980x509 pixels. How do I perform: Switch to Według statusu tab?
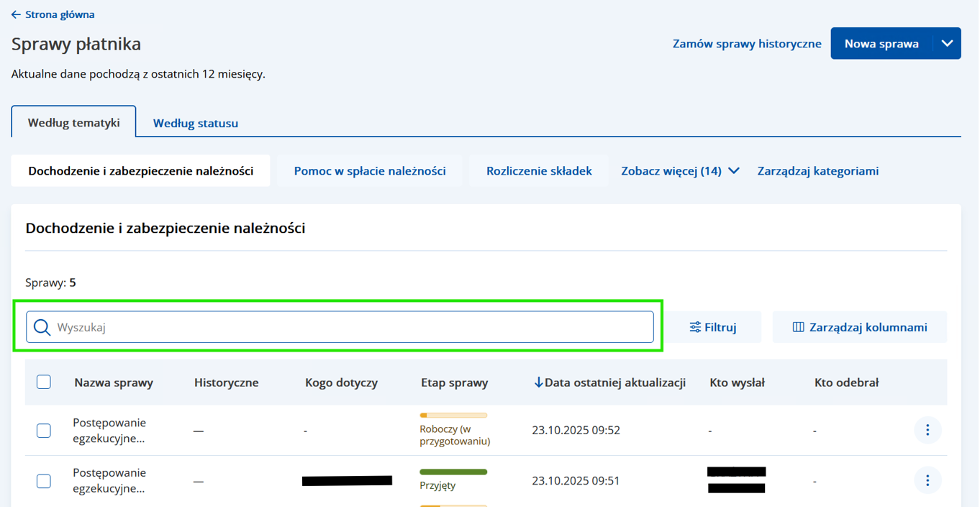(196, 123)
